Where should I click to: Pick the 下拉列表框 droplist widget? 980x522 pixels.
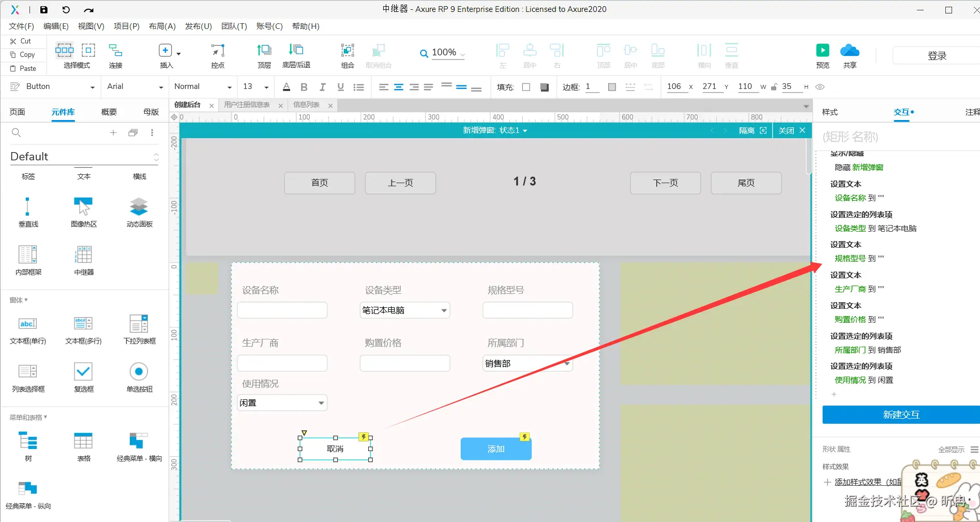pyautogui.click(x=140, y=329)
